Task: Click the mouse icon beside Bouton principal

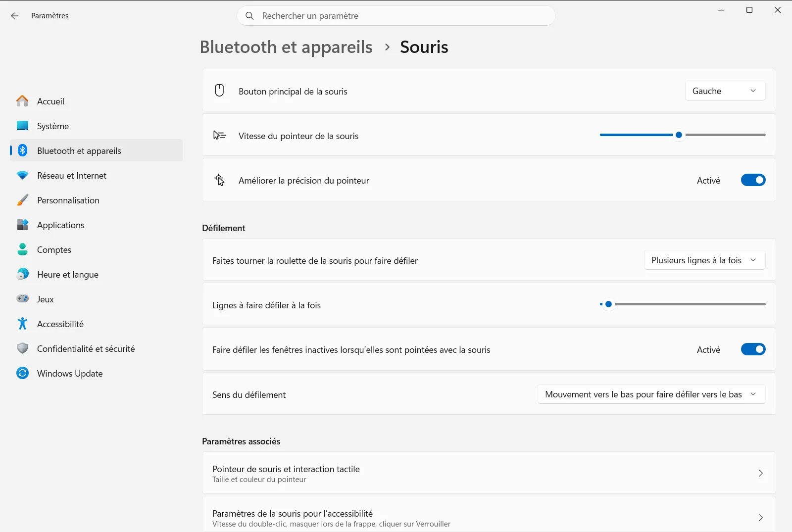Action: (219, 91)
